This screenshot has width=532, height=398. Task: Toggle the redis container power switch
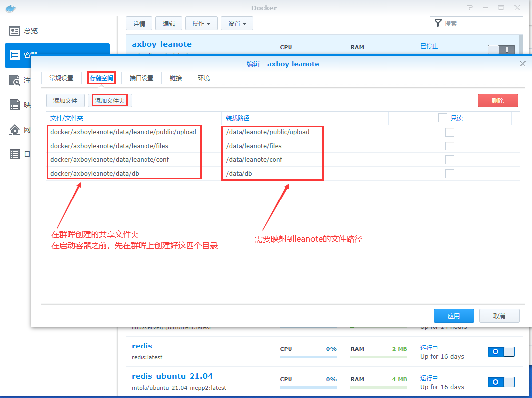pyautogui.click(x=501, y=352)
